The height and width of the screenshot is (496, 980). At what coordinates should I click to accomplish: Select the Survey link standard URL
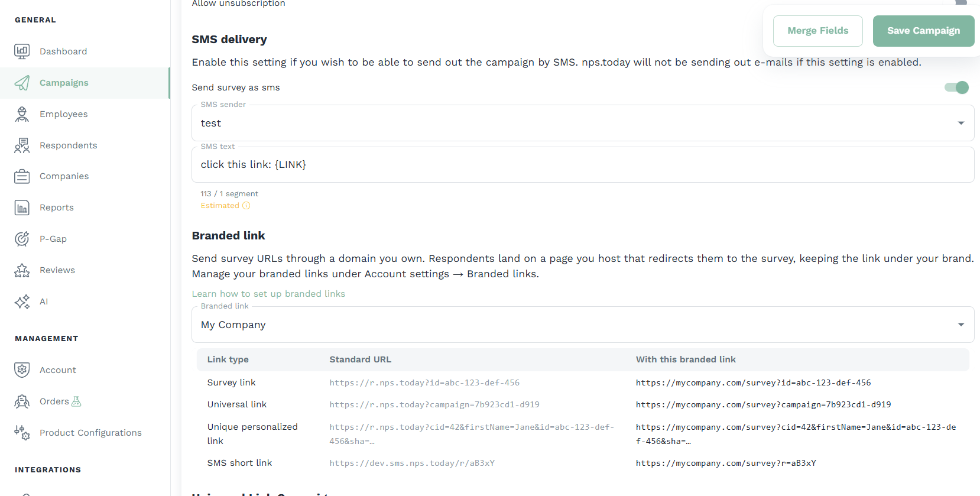[x=424, y=382]
